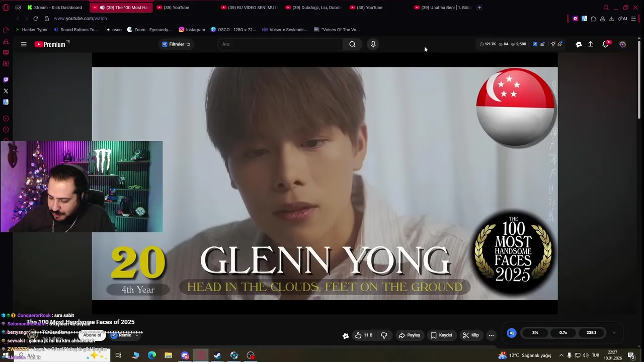Open Instagram bookmark
This screenshot has width=644, height=362.
tap(192, 30)
